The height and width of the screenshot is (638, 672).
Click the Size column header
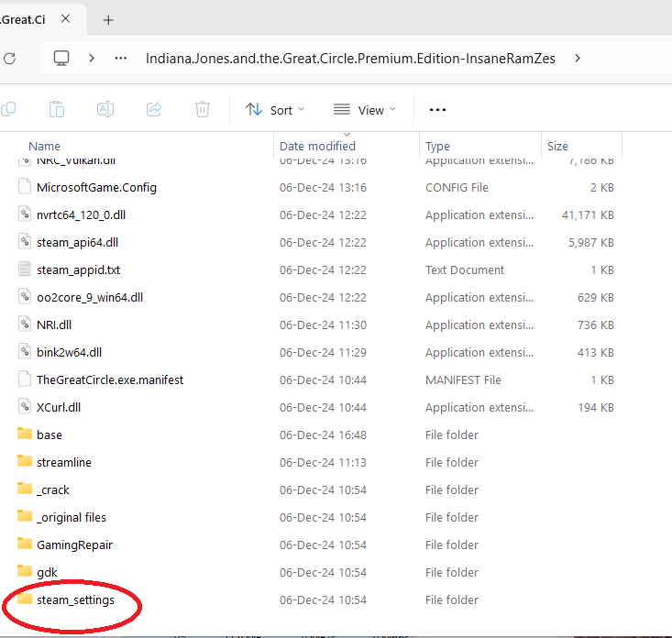[x=557, y=146]
